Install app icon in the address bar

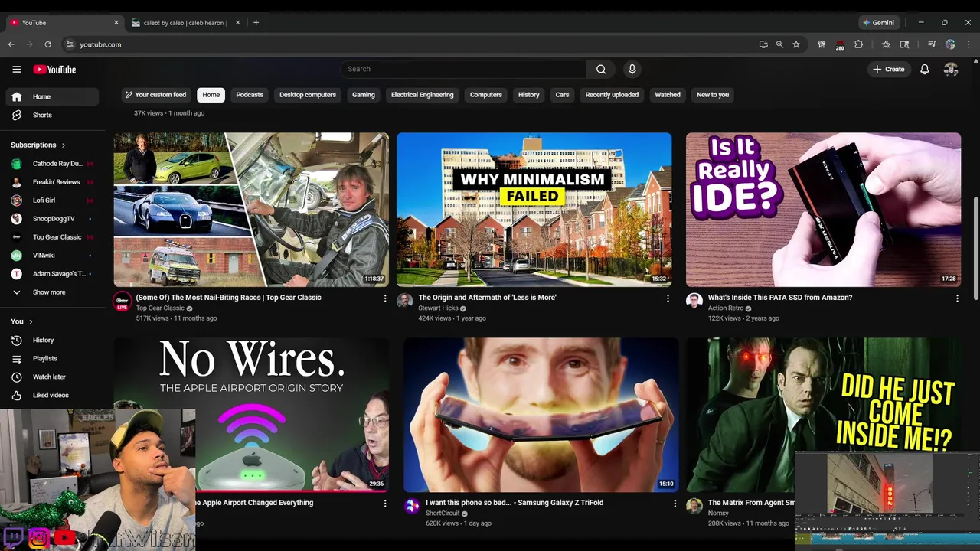click(763, 44)
